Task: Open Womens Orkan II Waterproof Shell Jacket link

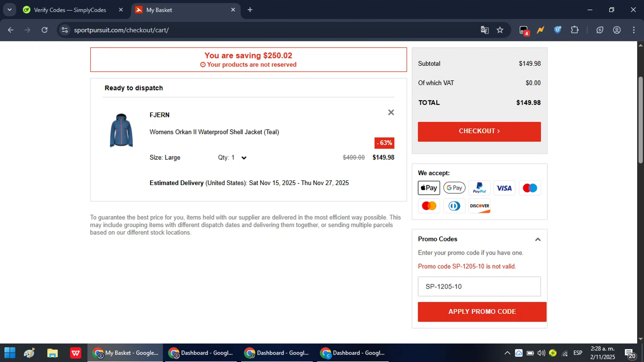Action: click(214, 132)
